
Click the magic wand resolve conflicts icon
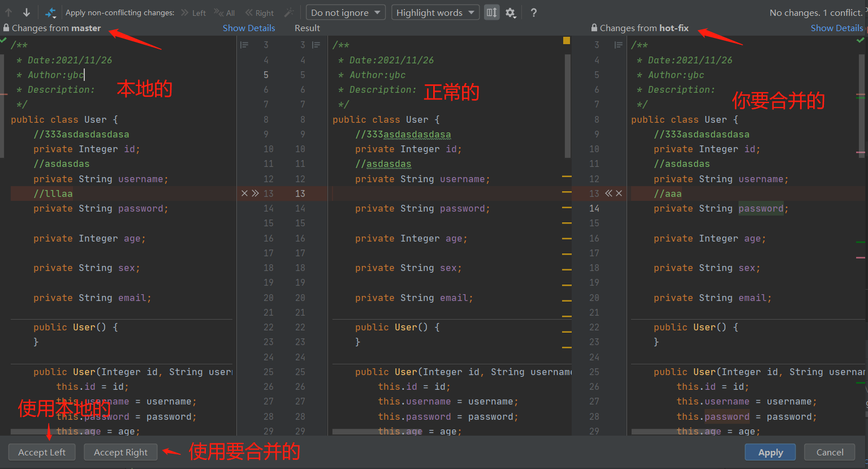pos(289,12)
